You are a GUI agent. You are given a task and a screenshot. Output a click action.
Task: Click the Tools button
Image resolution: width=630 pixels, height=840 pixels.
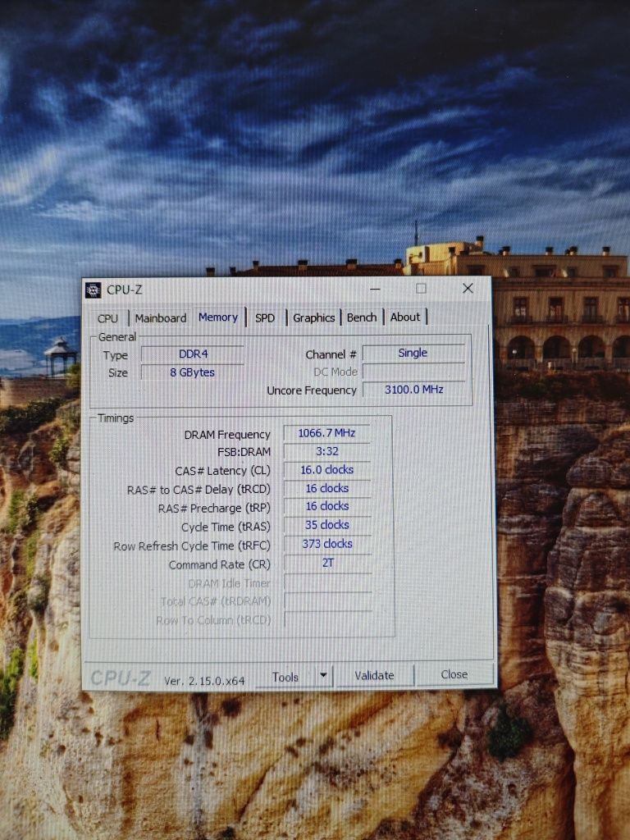pos(285,677)
